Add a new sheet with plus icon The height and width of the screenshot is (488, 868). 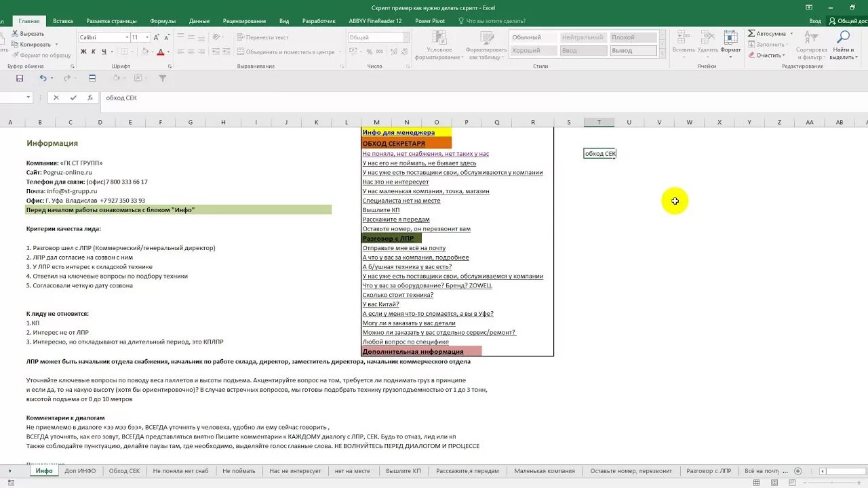pyautogui.click(x=797, y=470)
